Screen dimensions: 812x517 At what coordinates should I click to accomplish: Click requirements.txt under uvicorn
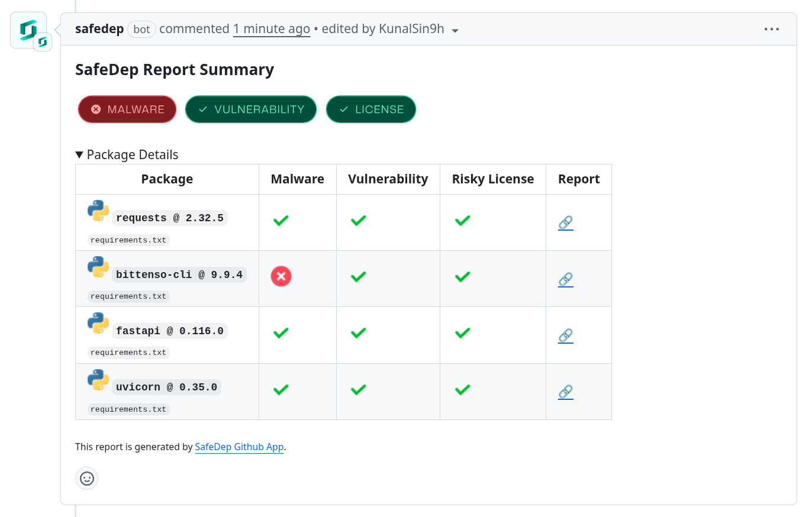click(x=128, y=409)
